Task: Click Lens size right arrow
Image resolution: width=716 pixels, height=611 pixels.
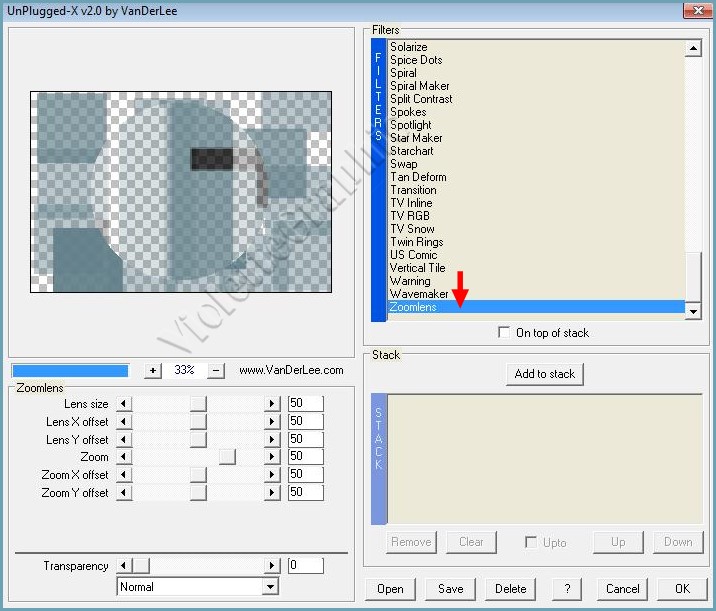Action: [x=271, y=404]
